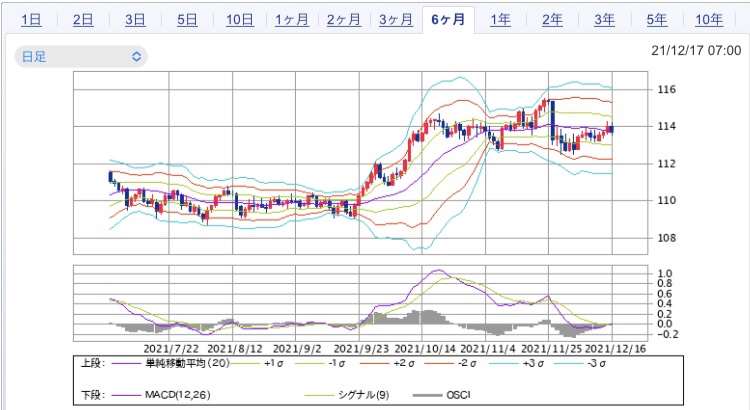Click the 2021/7/22 date axis label
The width and height of the screenshot is (750, 410).
(171, 349)
